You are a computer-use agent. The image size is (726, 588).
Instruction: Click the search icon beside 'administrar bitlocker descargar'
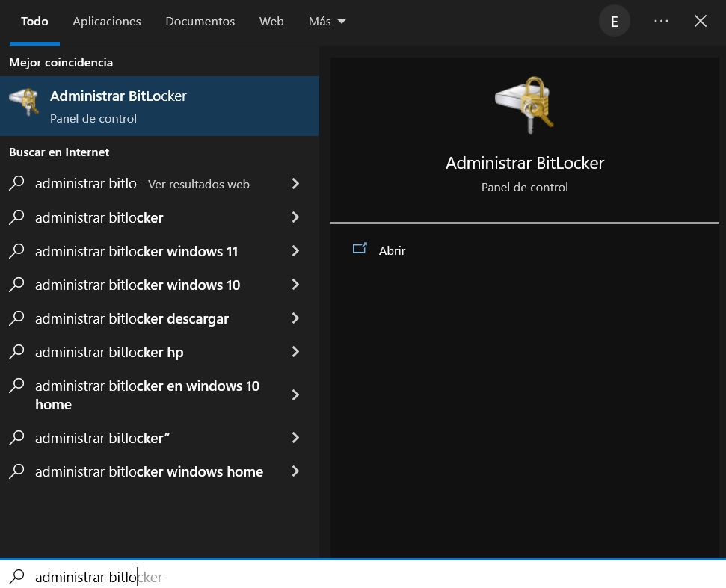coord(16,318)
